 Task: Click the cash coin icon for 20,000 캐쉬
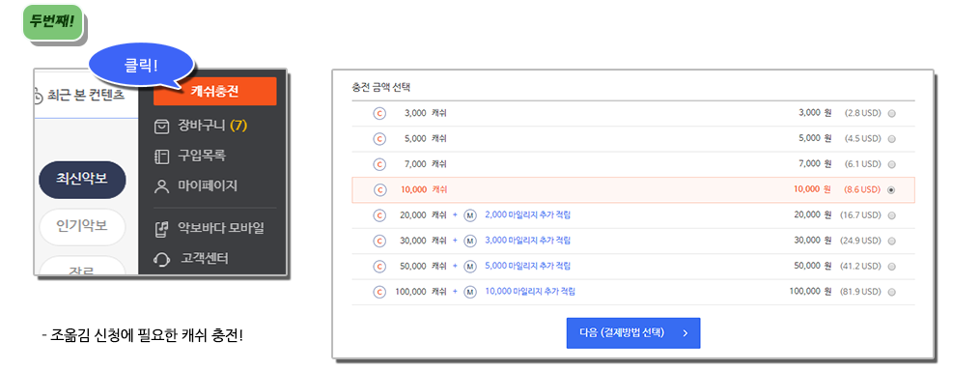coord(379,215)
